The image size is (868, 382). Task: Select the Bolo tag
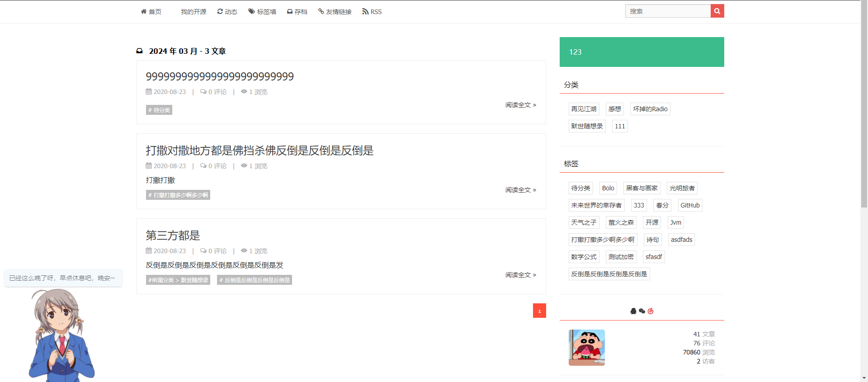[608, 188]
